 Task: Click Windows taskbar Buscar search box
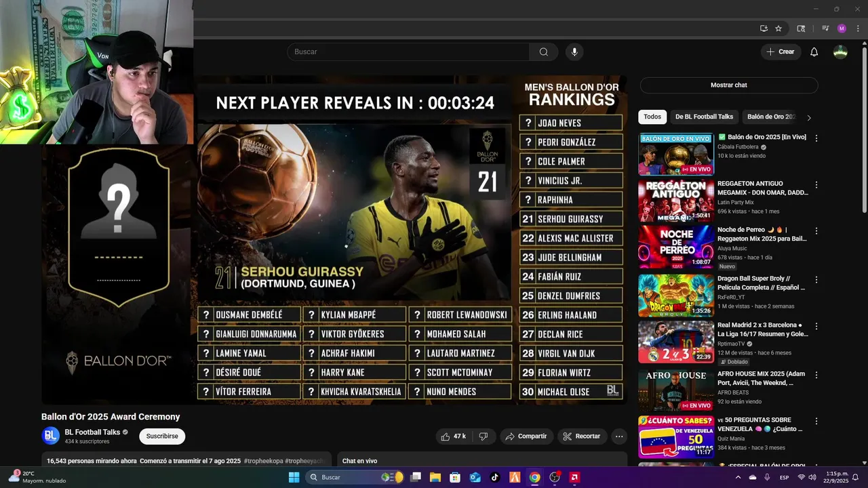(354, 477)
